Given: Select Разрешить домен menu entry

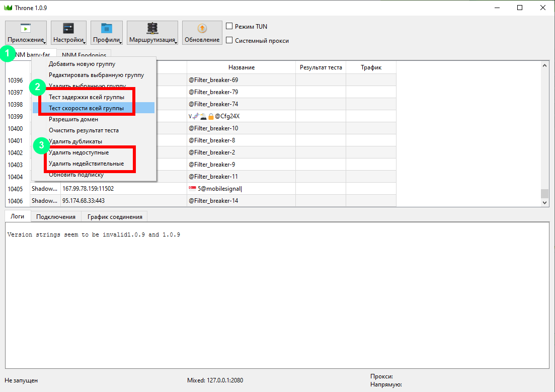Looking at the screenshot, I should coord(94,119).
